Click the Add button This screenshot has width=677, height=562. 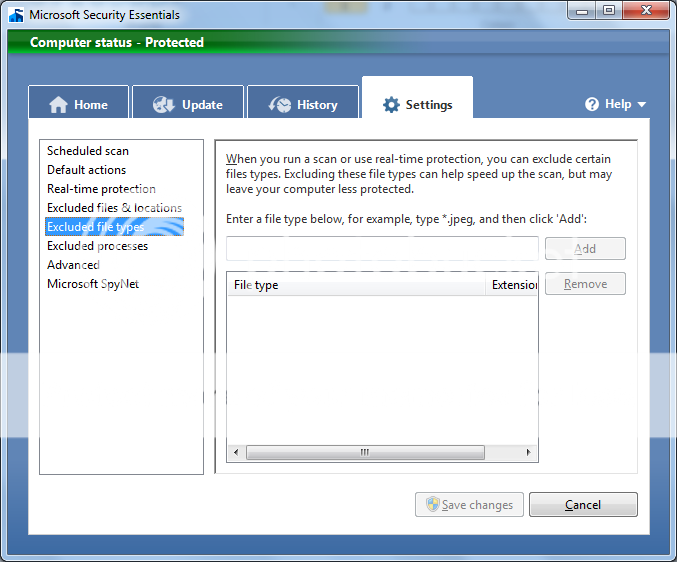click(585, 249)
